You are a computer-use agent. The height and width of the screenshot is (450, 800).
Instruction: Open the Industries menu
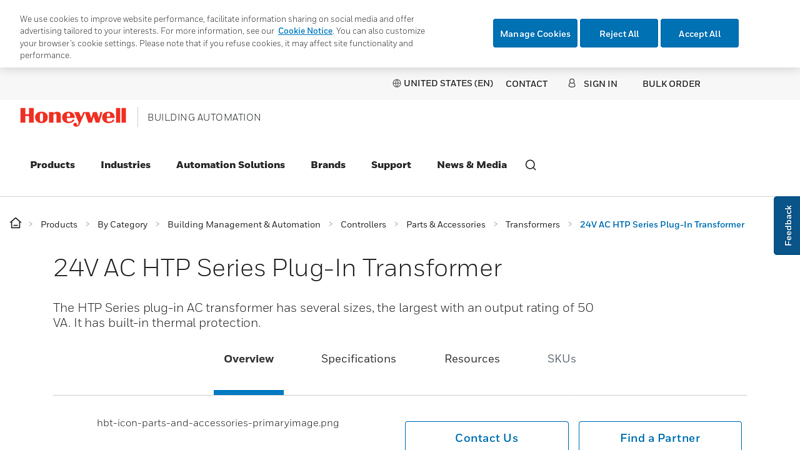(126, 165)
